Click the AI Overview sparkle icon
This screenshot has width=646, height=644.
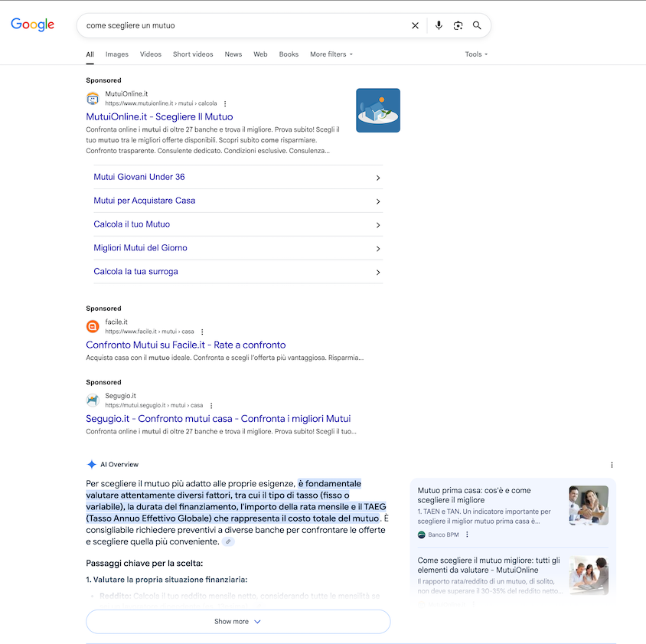point(91,465)
